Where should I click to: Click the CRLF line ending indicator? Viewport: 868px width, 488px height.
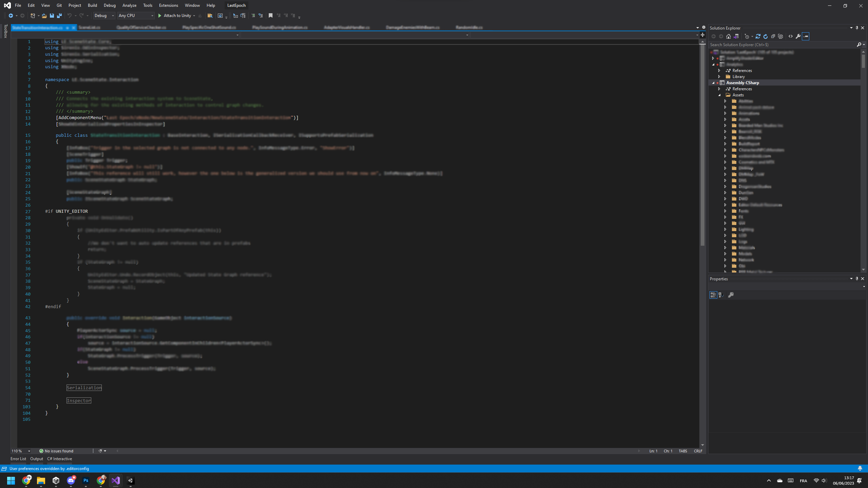698,451
